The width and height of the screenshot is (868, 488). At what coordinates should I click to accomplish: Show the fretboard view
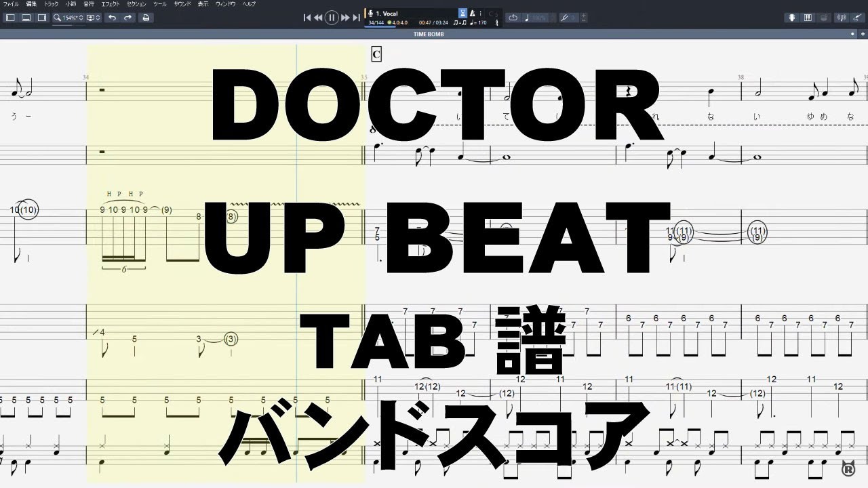pyautogui.click(x=792, y=17)
